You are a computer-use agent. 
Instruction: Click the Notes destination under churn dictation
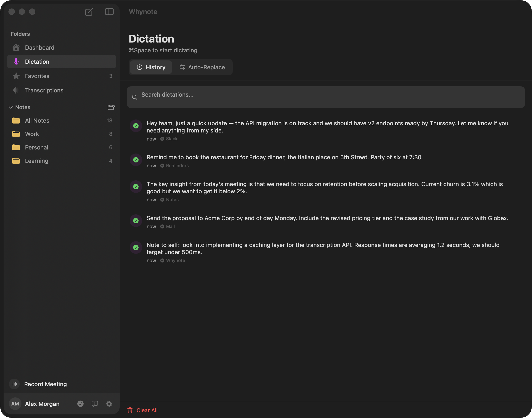coord(169,200)
